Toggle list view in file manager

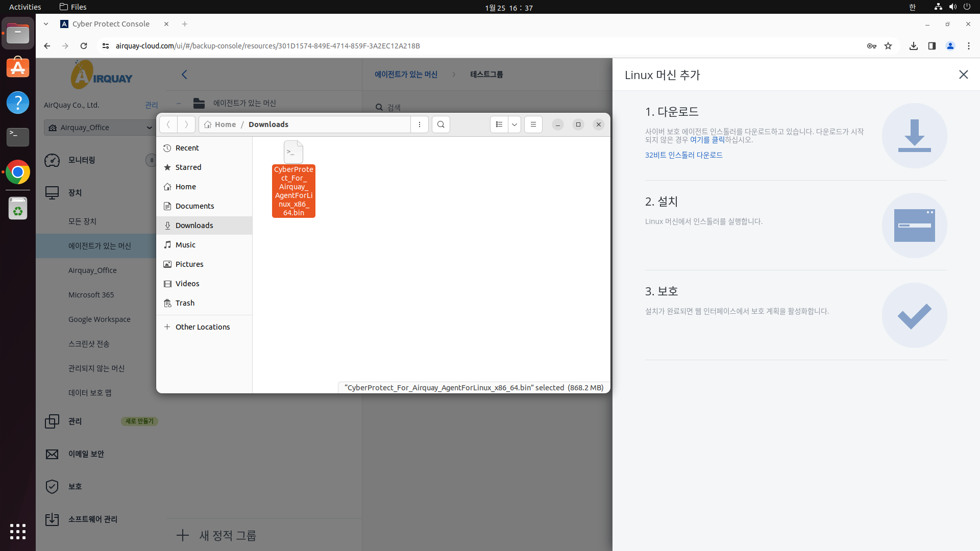(x=499, y=124)
